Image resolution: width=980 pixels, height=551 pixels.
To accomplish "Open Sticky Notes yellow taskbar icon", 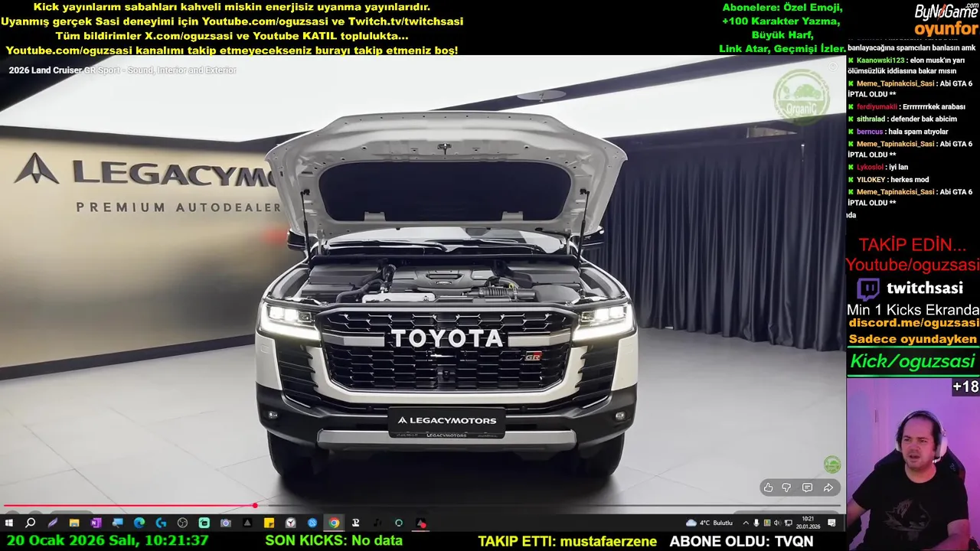I will (x=269, y=523).
